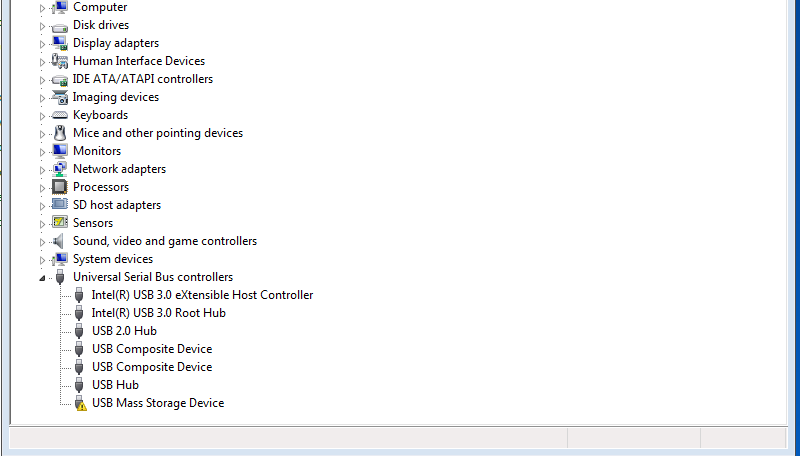Select Sound, video and game controllers label

[165, 241]
